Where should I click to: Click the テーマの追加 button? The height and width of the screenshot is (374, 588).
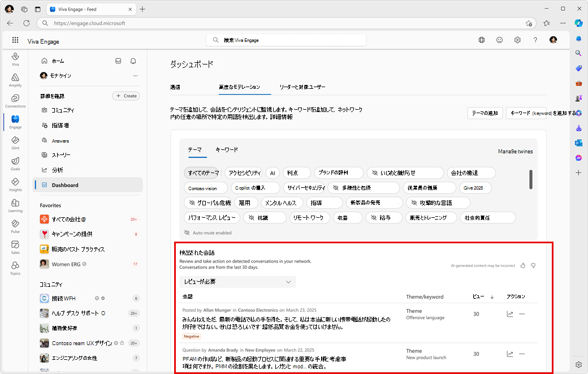click(485, 113)
